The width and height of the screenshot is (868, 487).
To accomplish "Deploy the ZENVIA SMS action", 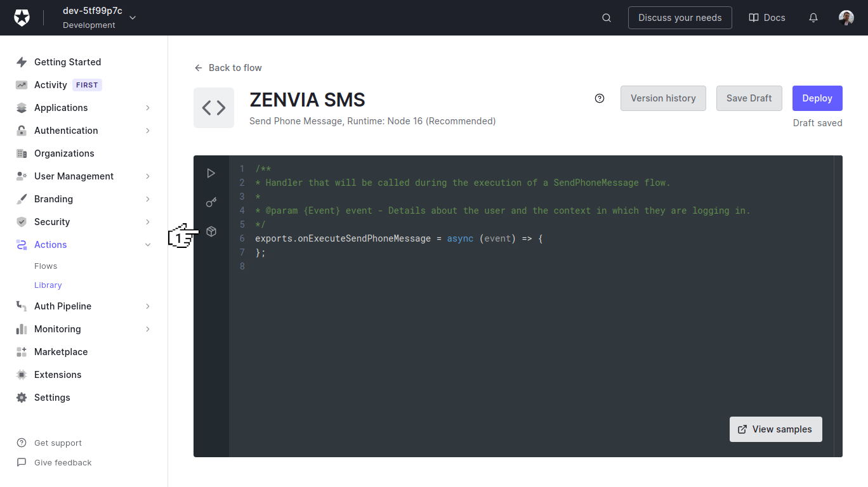I will pos(817,98).
